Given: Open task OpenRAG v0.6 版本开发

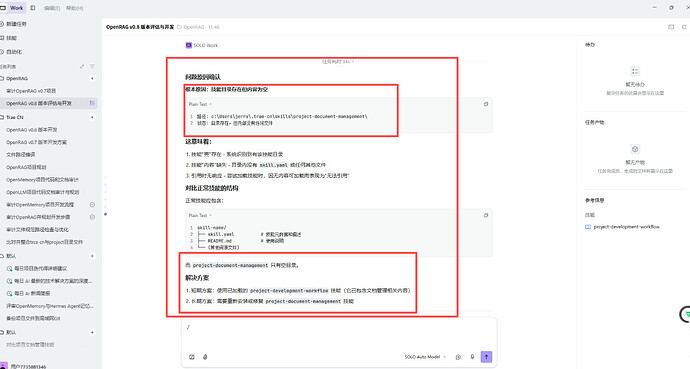Looking at the screenshot, I should click(32, 130).
